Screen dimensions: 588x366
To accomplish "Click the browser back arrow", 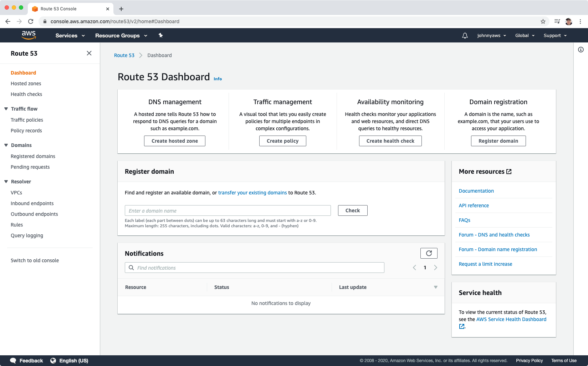I will [8, 21].
